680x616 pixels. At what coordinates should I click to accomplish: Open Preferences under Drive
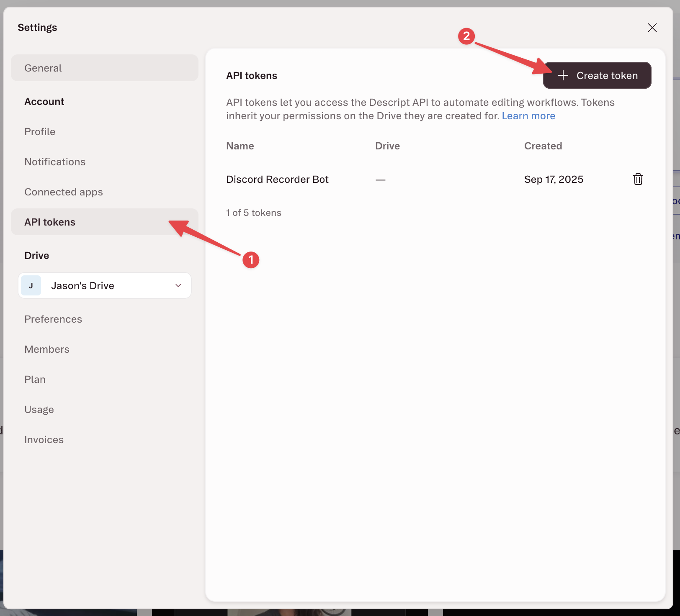(x=53, y=319)
